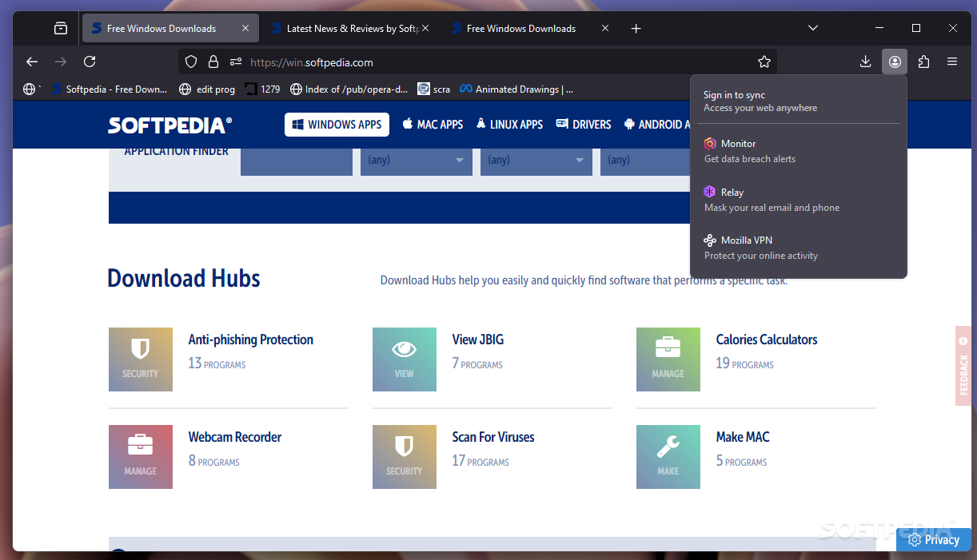Viewport: 977px width, 560px height.
Task: Open the 1279 bookmark
Action: pyautogui.click(x=262, y=89)
